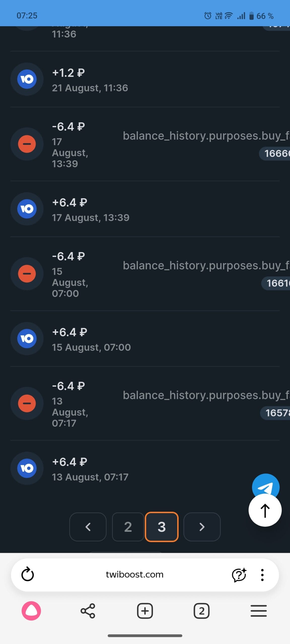Tap the red minus icon for 15 August
The image size is (290, 644).
click(27, 274)
